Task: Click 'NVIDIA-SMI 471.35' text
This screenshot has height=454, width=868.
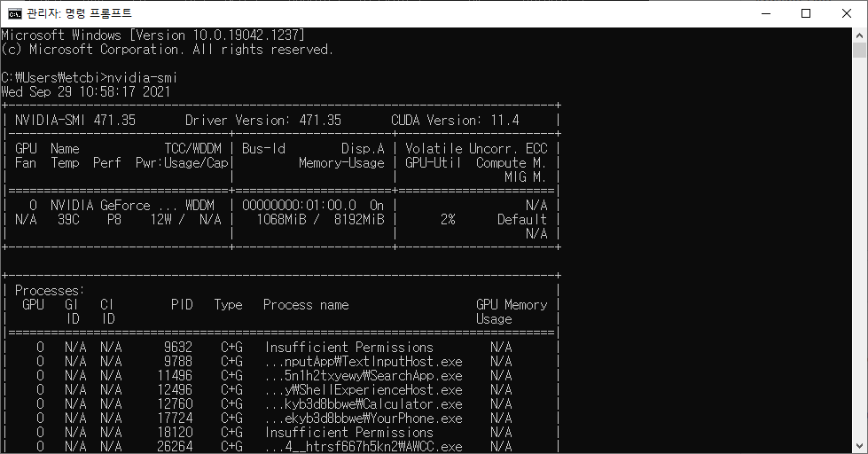Action: 75,120
